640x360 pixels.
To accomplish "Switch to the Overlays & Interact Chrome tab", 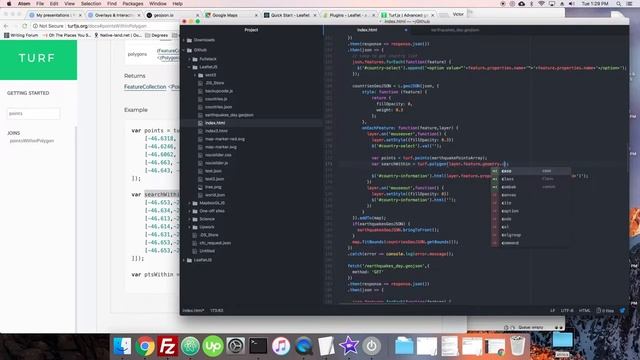I will pos(114,15).
